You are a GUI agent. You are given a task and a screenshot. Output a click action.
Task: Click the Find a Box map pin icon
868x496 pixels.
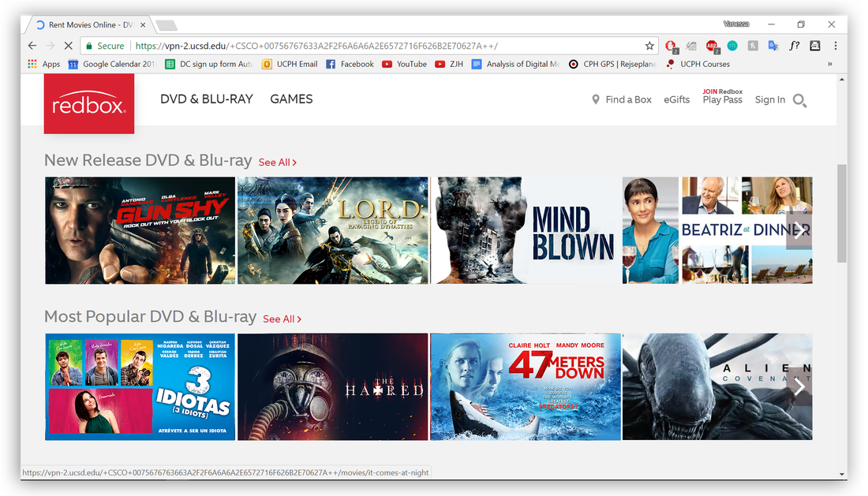pos(596,99)
